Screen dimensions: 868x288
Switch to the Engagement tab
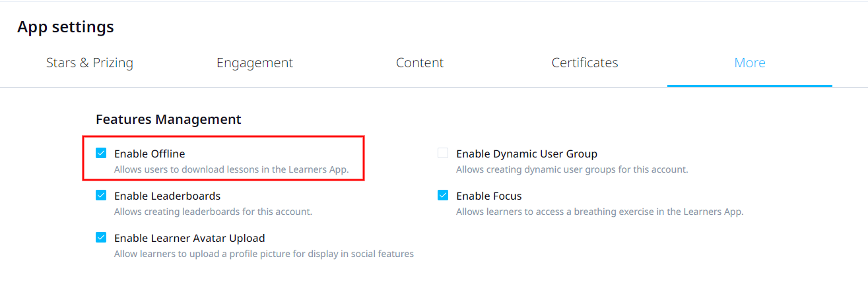255,63
